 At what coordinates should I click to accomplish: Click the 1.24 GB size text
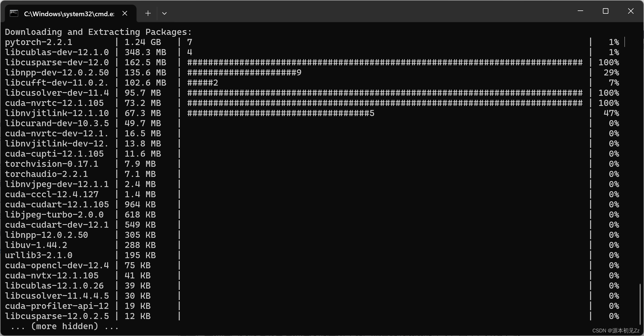click(143, 42)
